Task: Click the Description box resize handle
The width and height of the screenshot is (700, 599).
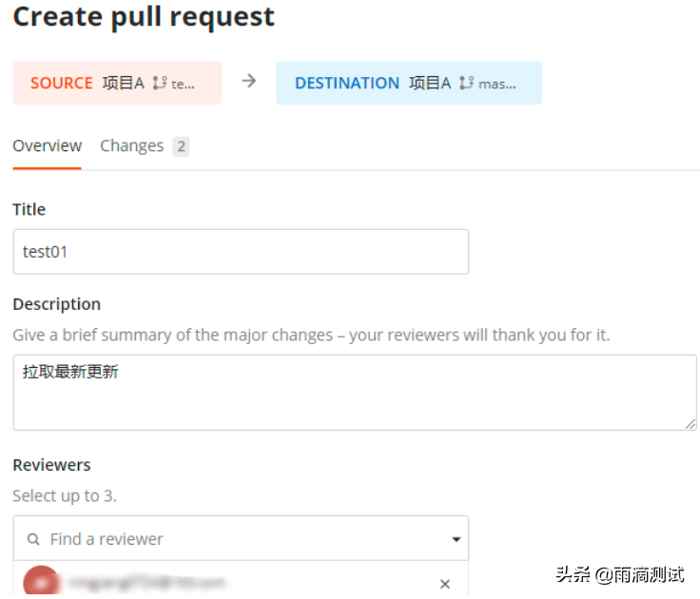Action: [690, 423]
